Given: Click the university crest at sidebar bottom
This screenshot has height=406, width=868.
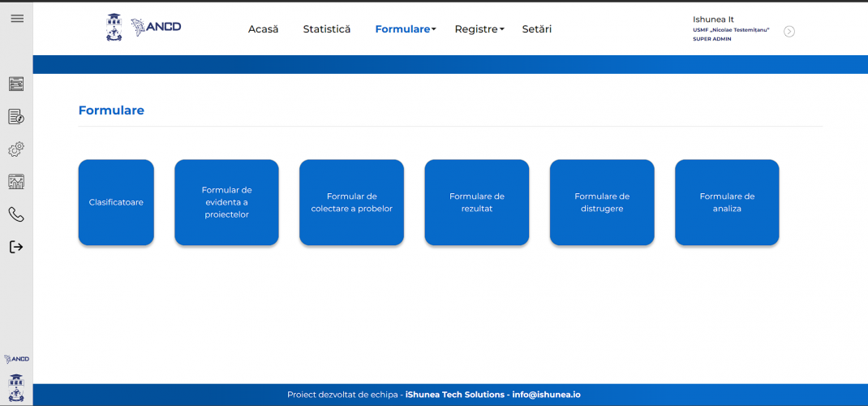Looking at the screenshot, I should 16,387.
